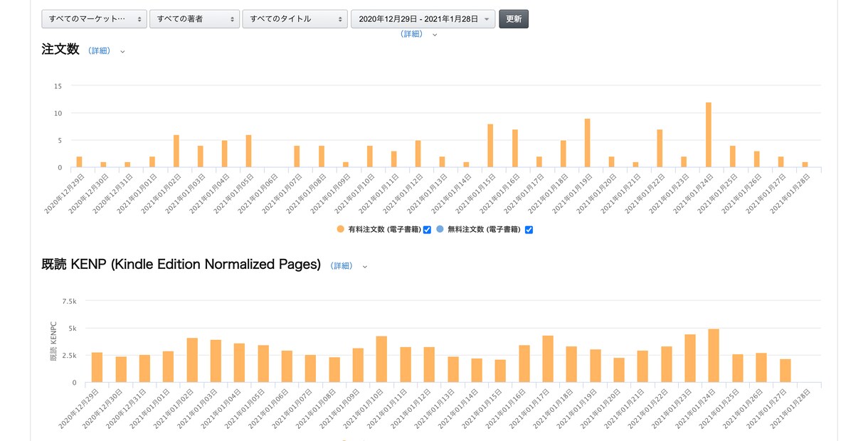Uncheck the 有料注文数 (電子書籍) checkbox
The height and width of the screenshot is (441, 868).
tap(427, 230)
